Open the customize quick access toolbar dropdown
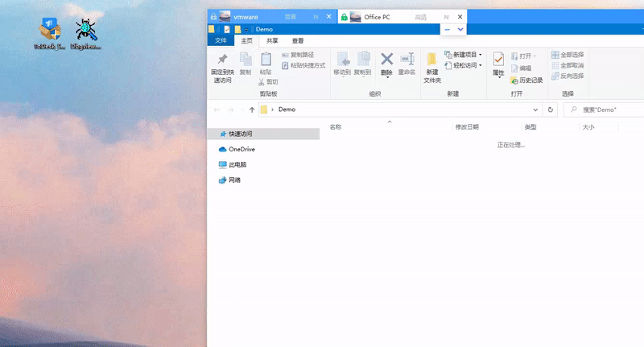Viewport: 644px width, 347px height. point(246,30)
